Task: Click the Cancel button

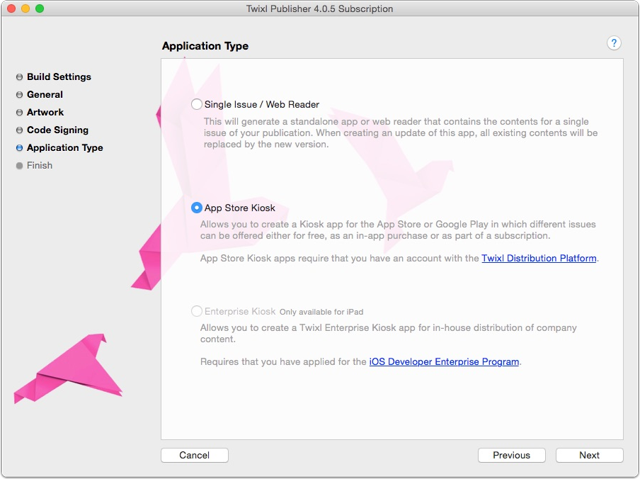Action: 195,455
